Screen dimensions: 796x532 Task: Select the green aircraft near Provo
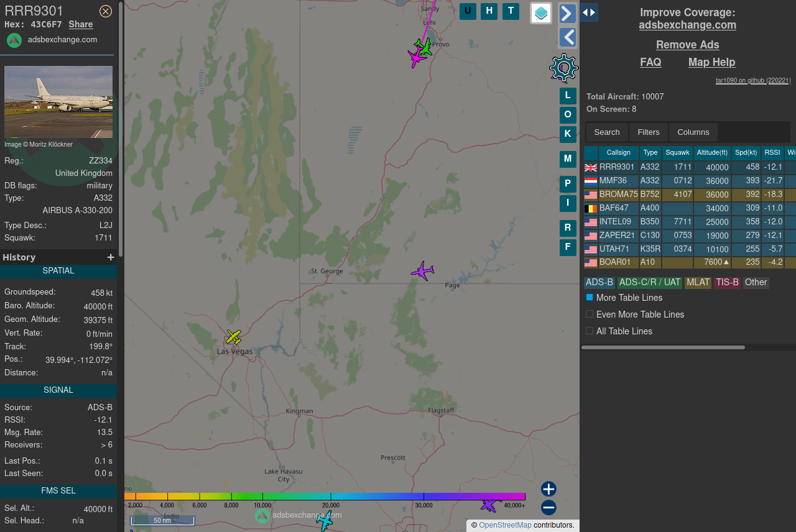(x=425, y=47)
